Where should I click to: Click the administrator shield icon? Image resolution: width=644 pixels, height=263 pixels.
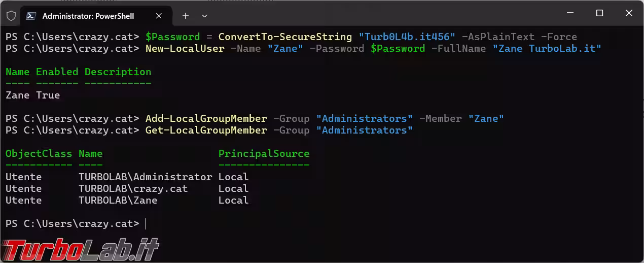click(x=11, y=15)
